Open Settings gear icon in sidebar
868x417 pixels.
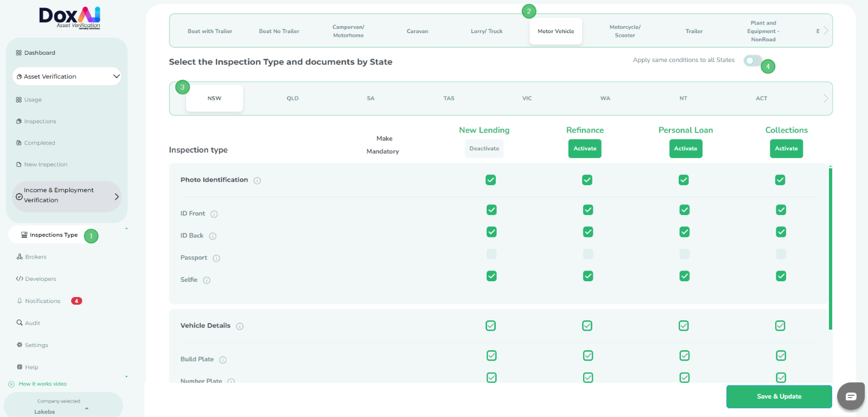click(x=20, y=345)
